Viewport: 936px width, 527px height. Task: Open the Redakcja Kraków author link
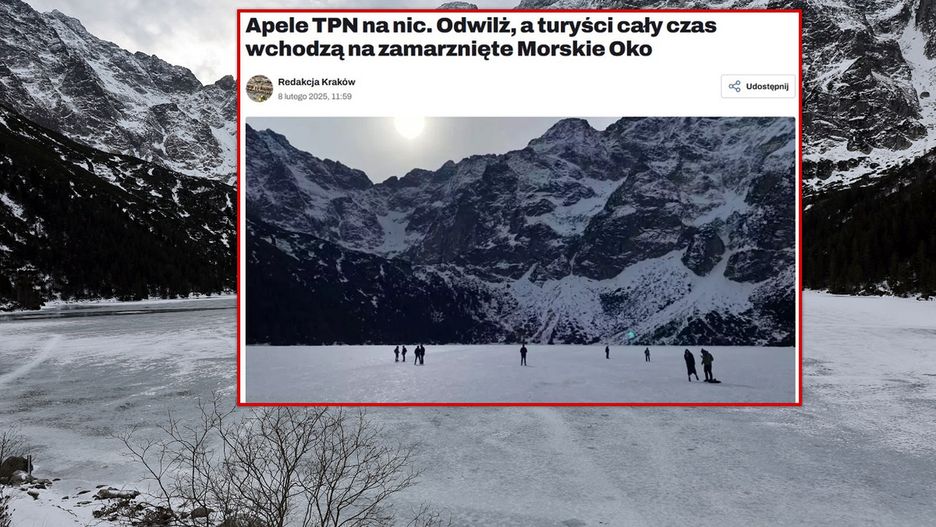[316, 82]
